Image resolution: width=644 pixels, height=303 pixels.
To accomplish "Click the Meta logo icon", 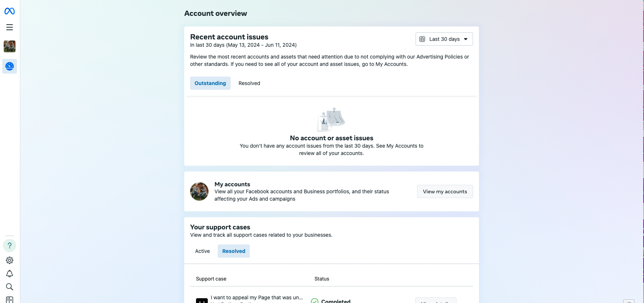I will click(x=10, y=11).
